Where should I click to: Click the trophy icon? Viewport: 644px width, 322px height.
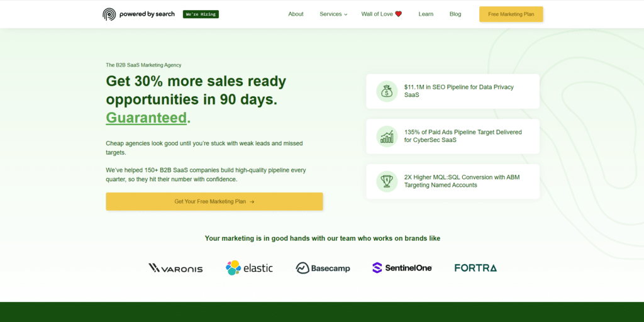(387, 181)
